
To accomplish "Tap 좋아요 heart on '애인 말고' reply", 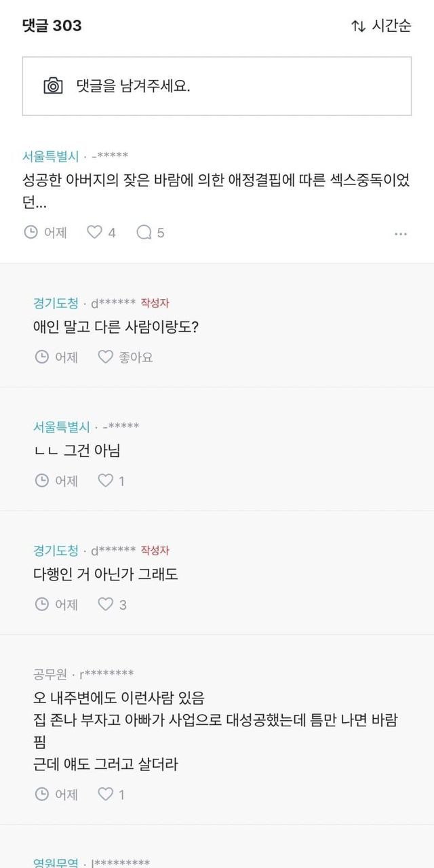I will 106,357.
